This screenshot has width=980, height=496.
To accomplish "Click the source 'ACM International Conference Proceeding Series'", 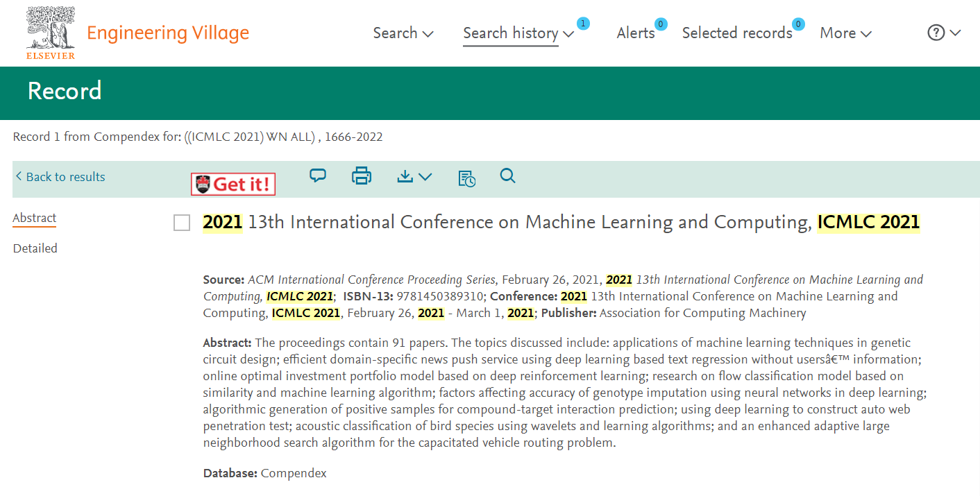I will 371,280.
